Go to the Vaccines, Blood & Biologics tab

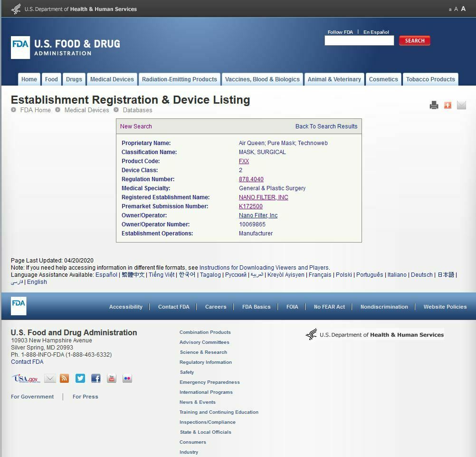coord(262,79)
